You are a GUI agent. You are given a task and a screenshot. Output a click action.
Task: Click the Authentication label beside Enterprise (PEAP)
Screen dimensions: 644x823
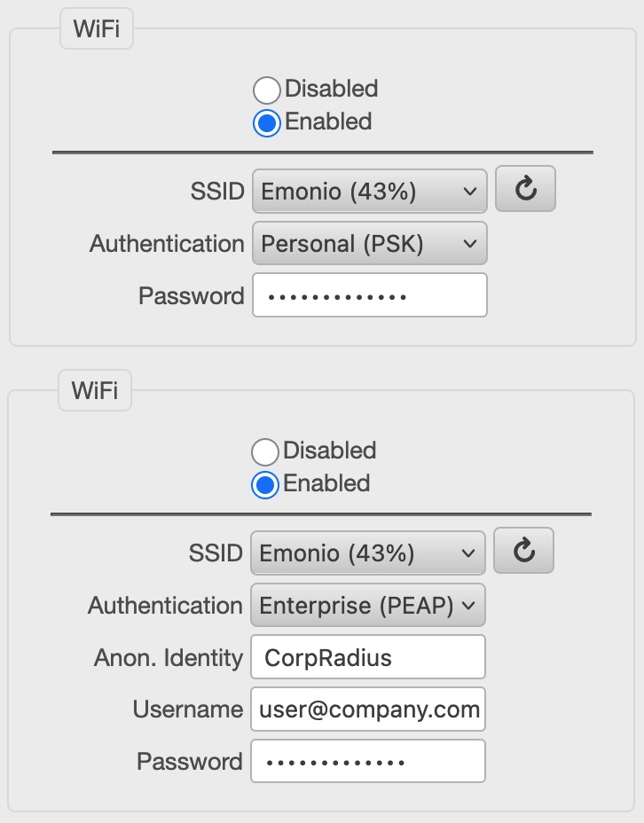165,606
